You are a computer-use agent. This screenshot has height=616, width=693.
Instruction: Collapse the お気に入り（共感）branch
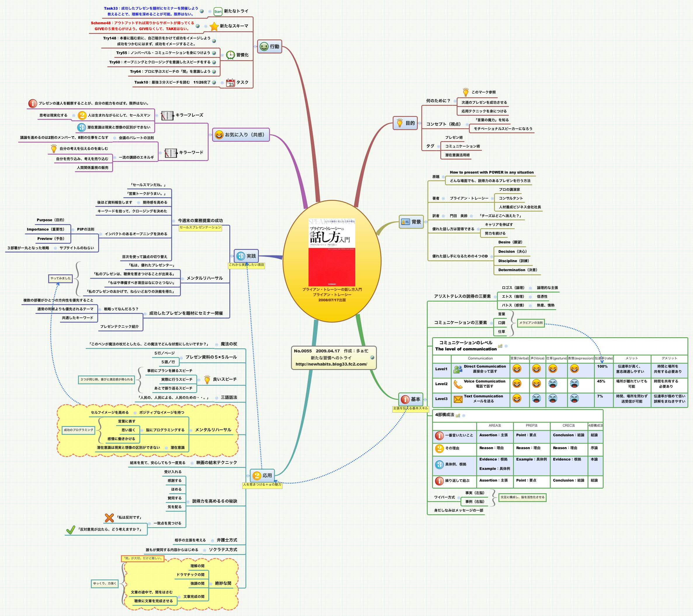[211, 134]
